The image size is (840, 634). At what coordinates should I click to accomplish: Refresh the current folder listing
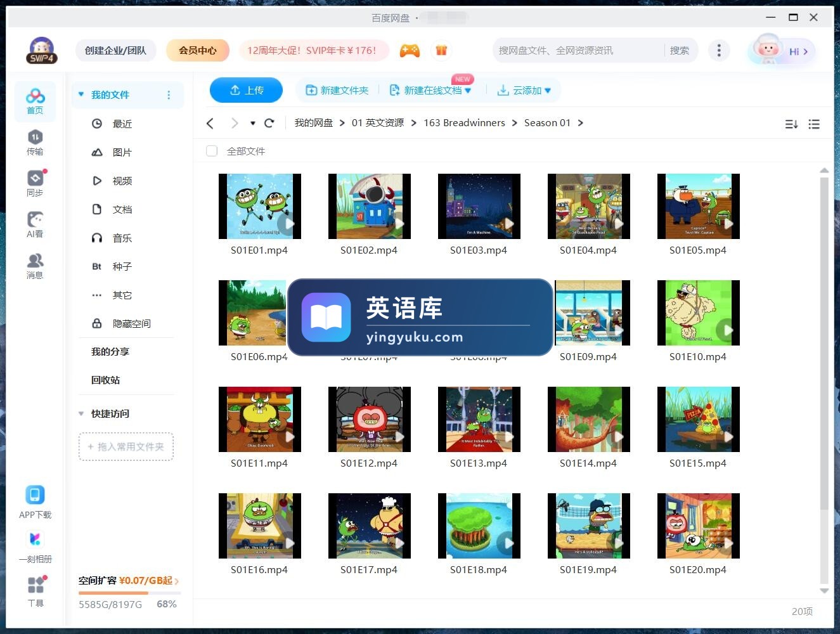[x=269, y=123]
